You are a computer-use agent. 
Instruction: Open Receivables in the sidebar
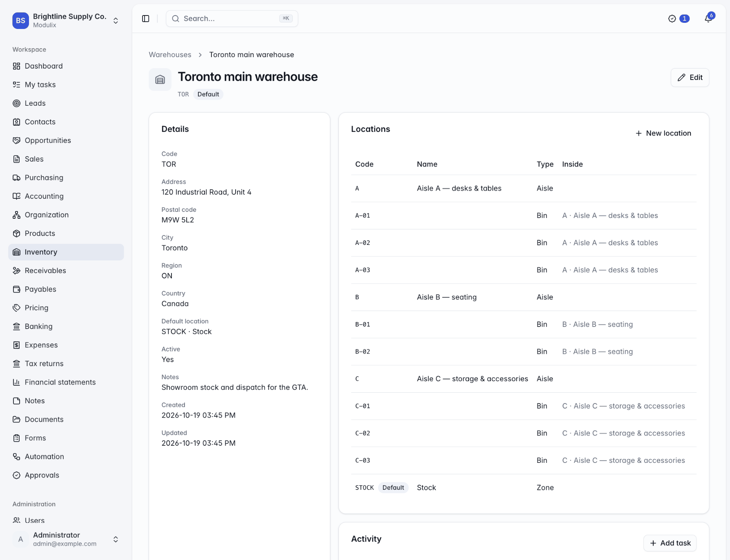point(66,271)
